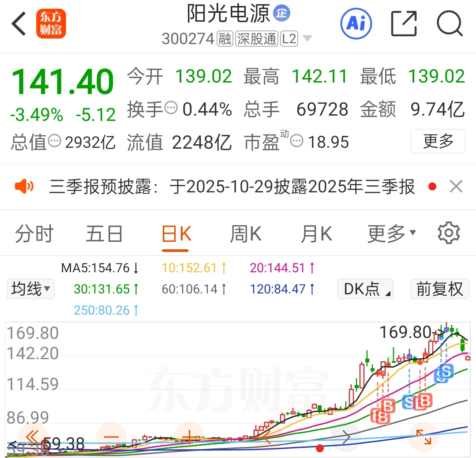Tap info icon next to 市盈

click(x=296, y=141)
